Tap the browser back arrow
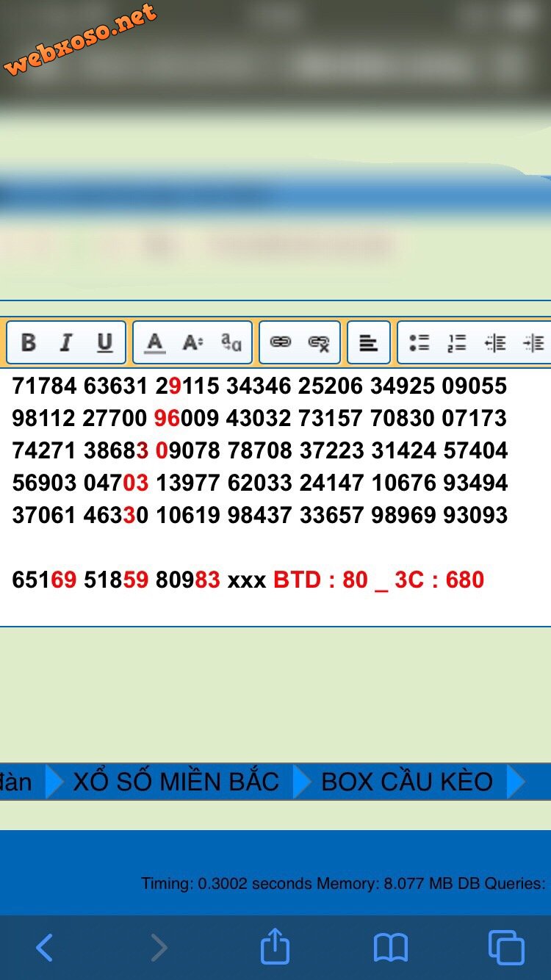The height and width of the screenshot is (980, 551). tap(44, 948)
